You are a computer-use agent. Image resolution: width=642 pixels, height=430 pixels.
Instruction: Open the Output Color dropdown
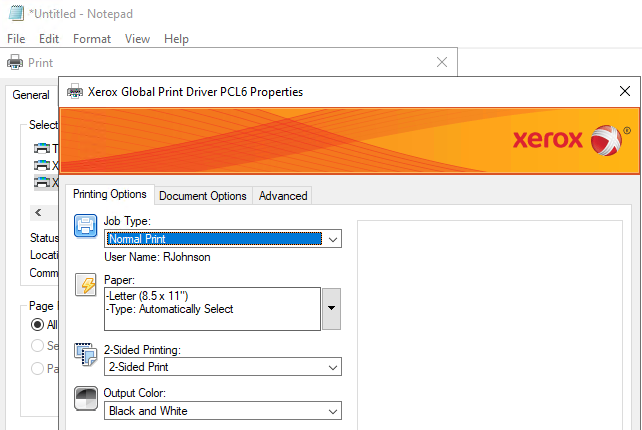click(223, 411)
